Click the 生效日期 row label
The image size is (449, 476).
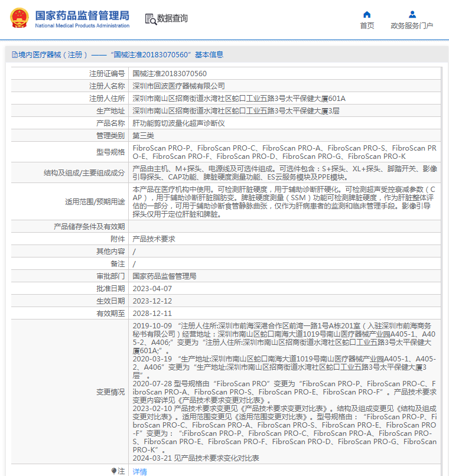(x=110, y=301)
